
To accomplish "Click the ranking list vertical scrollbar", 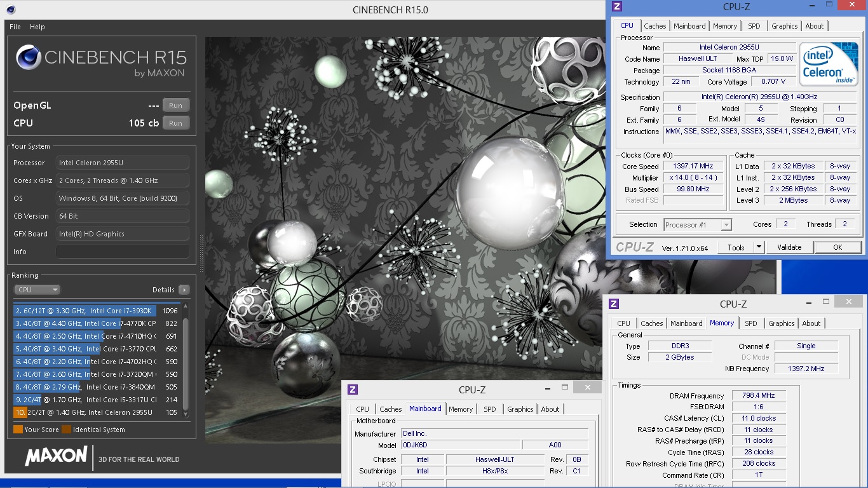I will click(x=186, y=359).
